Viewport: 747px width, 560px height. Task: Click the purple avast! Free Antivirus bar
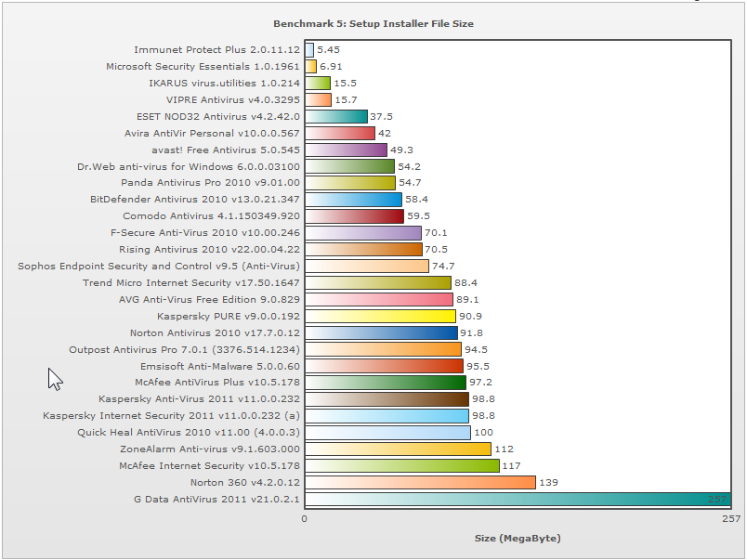tap(346, 150)
